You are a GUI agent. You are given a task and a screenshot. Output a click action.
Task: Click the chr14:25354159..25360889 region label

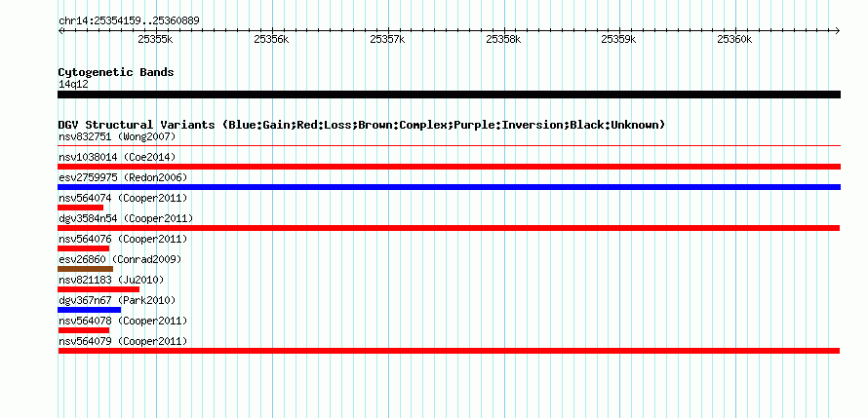[129, 21]
